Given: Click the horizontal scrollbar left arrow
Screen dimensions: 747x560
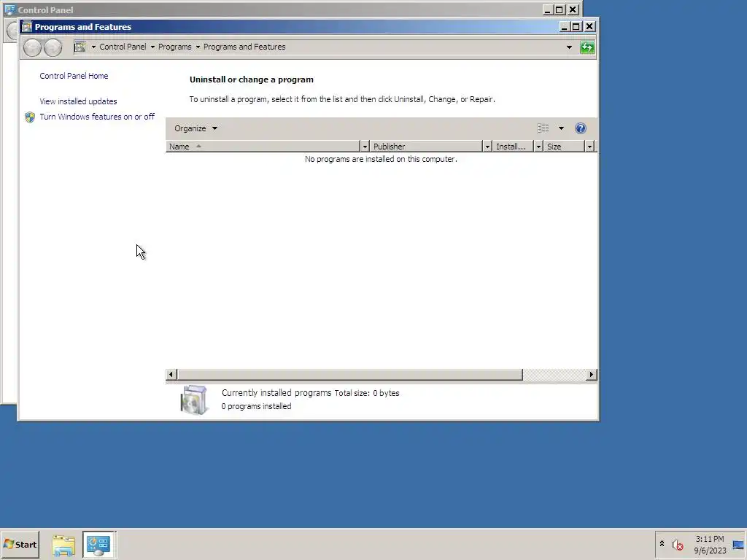Looking at the screenshot, I should [171, 374].
